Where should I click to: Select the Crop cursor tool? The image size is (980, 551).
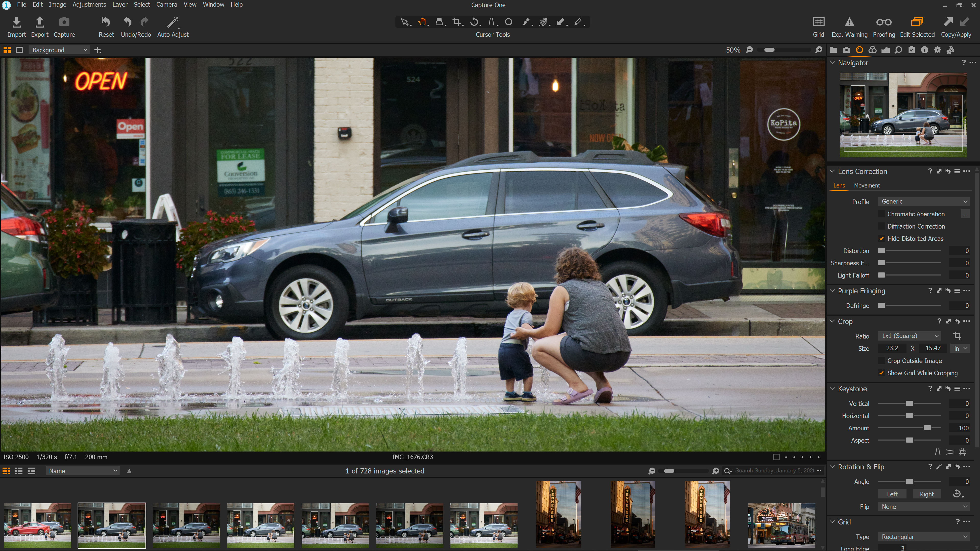[457, 22]
